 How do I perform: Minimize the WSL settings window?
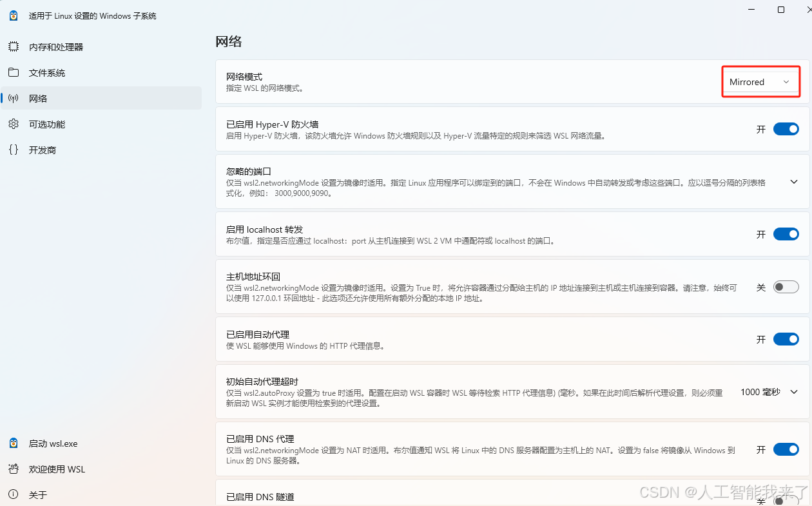(x=751, y=10)
